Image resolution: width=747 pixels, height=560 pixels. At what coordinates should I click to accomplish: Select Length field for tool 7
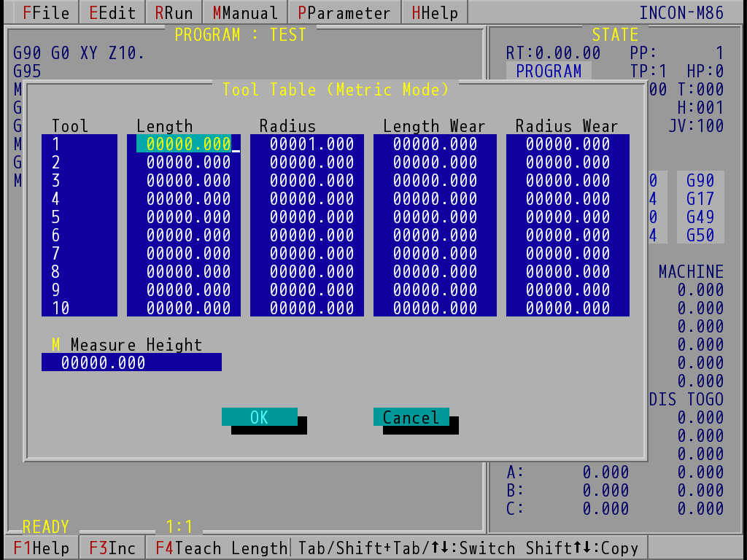pos(184,253)
